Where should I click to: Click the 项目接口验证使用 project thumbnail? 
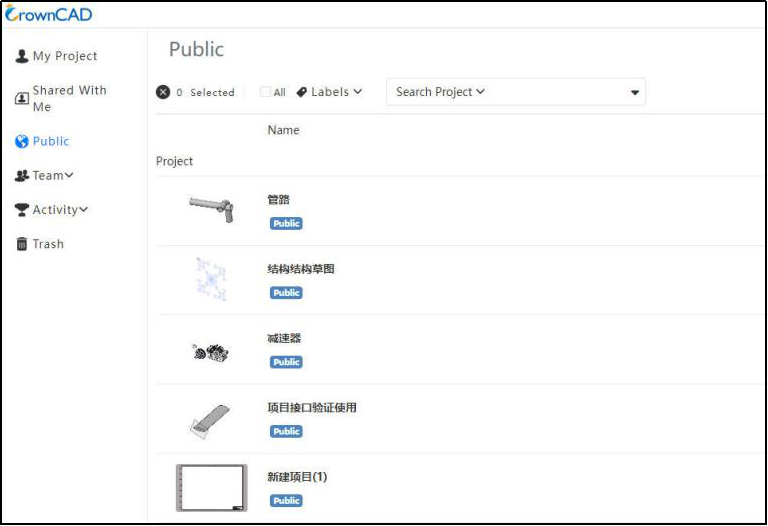(x=210, y=421)
